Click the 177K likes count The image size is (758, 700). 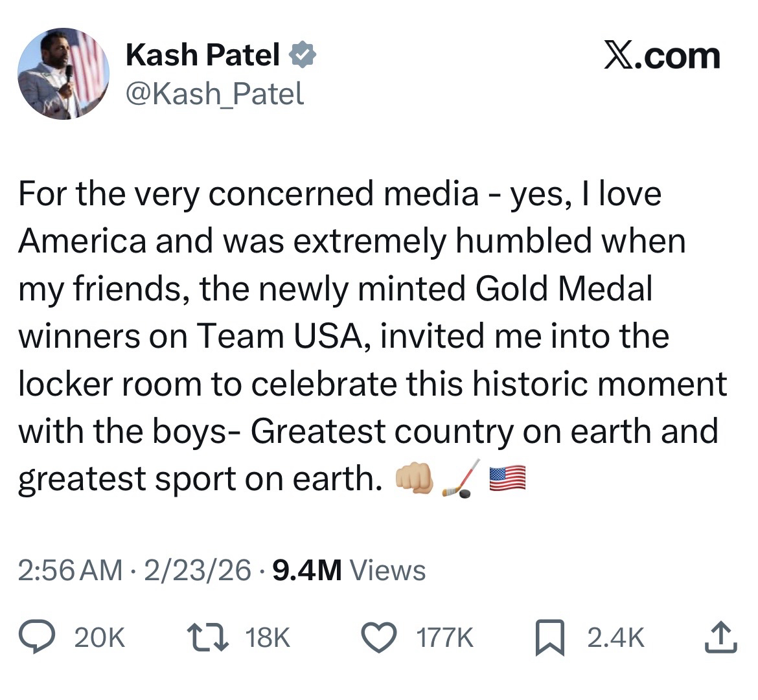click(x=444, y=639)
